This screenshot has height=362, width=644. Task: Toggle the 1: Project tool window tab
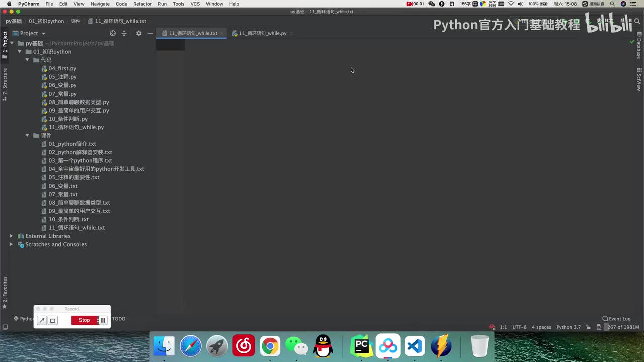point(5,45)
